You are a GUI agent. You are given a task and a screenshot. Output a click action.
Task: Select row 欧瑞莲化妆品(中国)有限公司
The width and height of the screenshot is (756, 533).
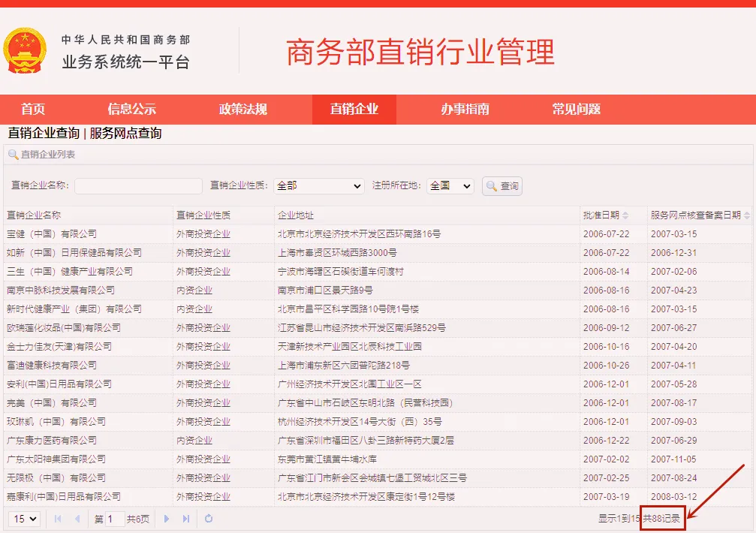point(378,328)
